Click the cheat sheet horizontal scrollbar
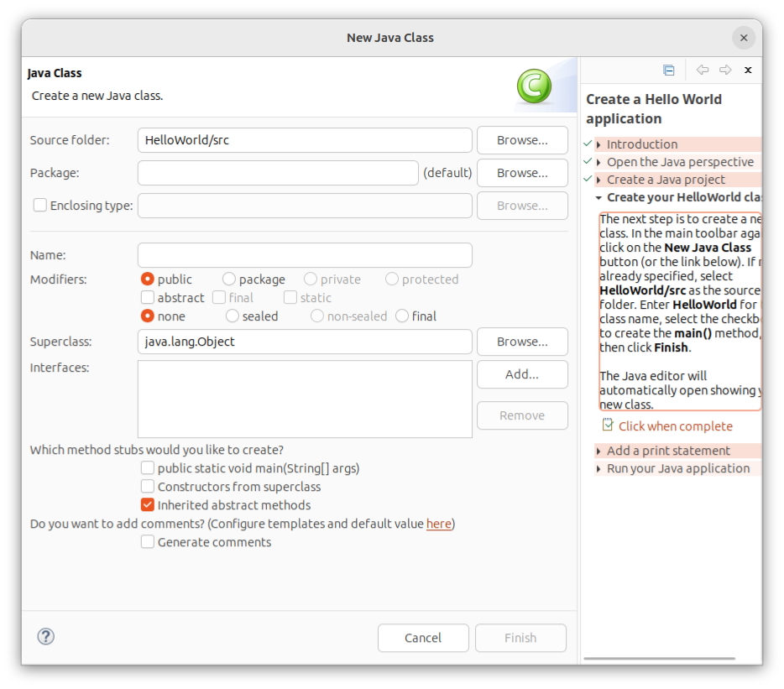Viewport: 784px width, 689px height. click(659, 659)
